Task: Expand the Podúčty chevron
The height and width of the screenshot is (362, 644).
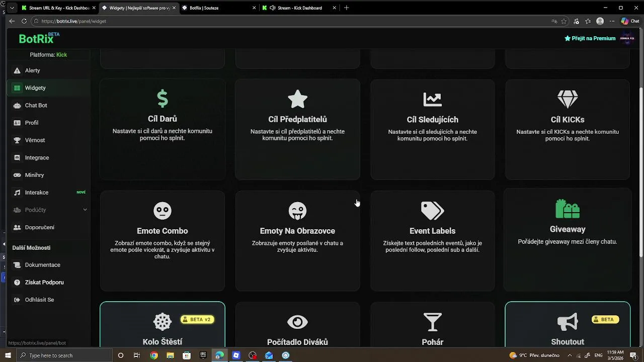Action: pos(85,210)
